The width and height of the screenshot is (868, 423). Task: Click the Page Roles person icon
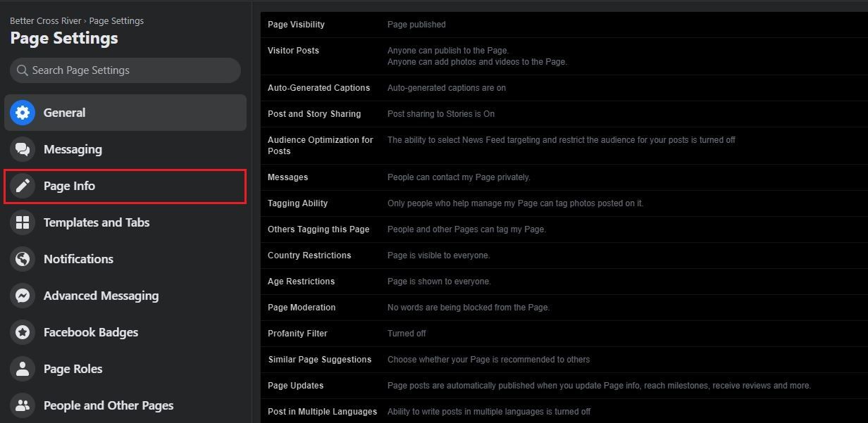click(x=23, y=369)
